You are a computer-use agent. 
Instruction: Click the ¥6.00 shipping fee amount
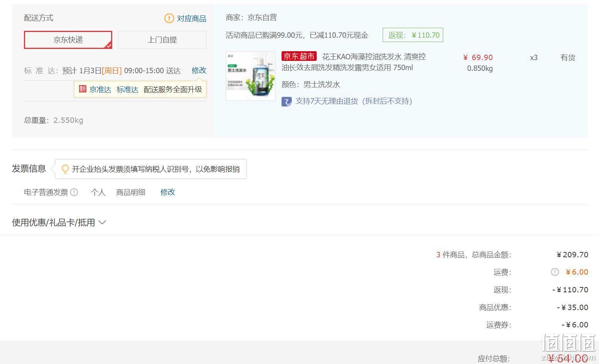click(577, 272)
